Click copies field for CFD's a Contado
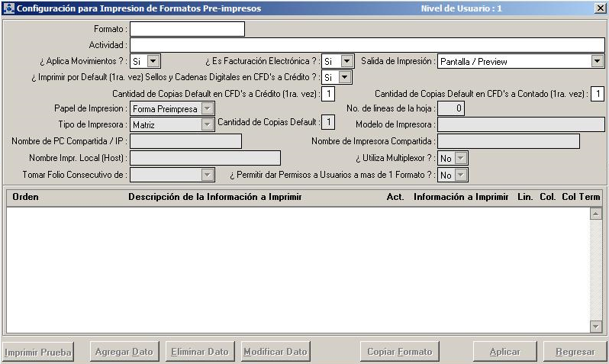This screenshot has width=609, height=364. tap(598, 93)
